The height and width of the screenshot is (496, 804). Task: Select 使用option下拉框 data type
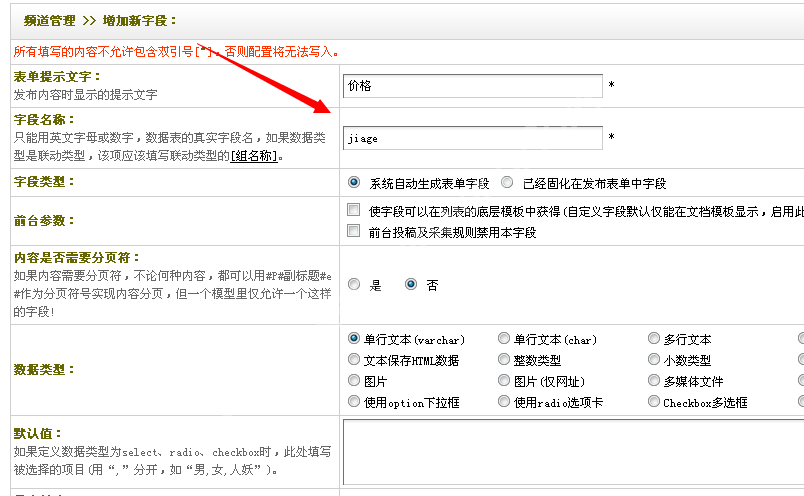click(x=354, y=401)
